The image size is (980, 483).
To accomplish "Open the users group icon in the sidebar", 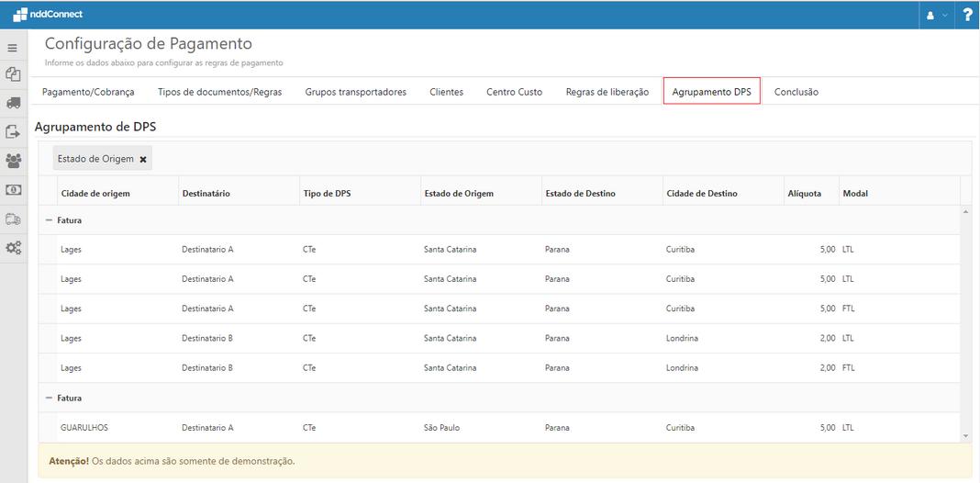I will pos(13,161).
